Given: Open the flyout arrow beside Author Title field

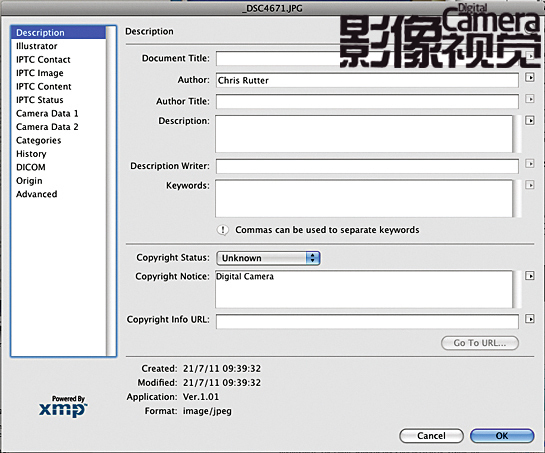Looking at the screenshot, I should tap(529, 99).
